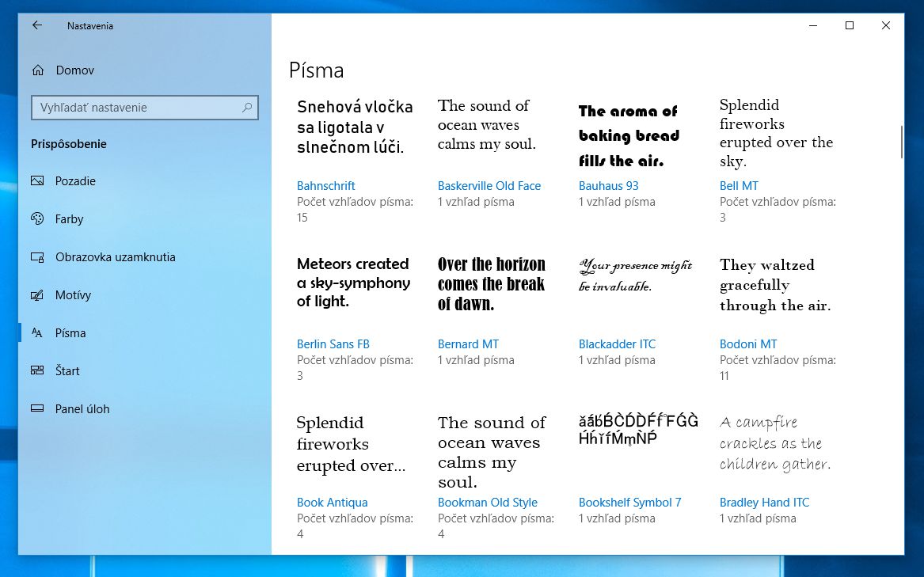The width and height of the screenshot is (924, 577).
Task: Click the Obrazovka uzamknutia icon
Action: pos(37,257)
